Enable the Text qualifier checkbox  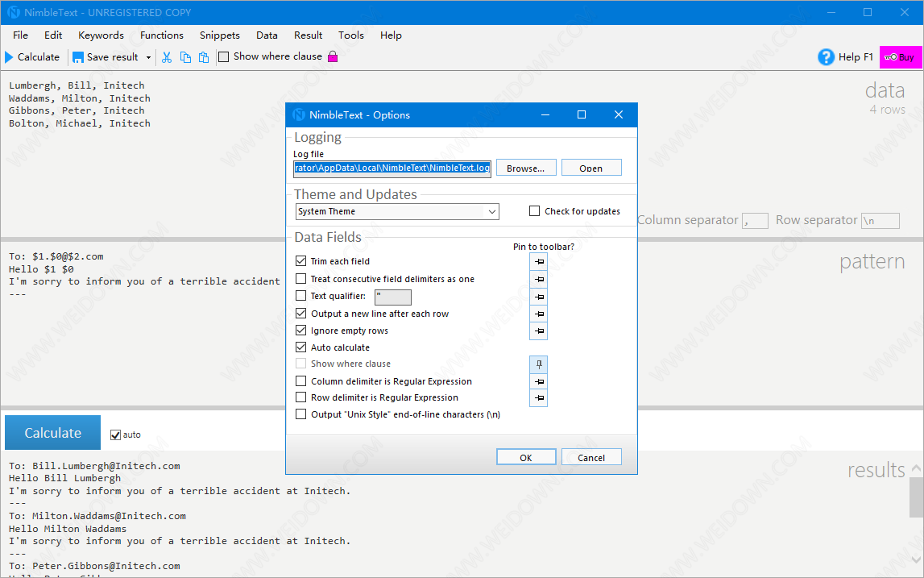tap(301, 296)
